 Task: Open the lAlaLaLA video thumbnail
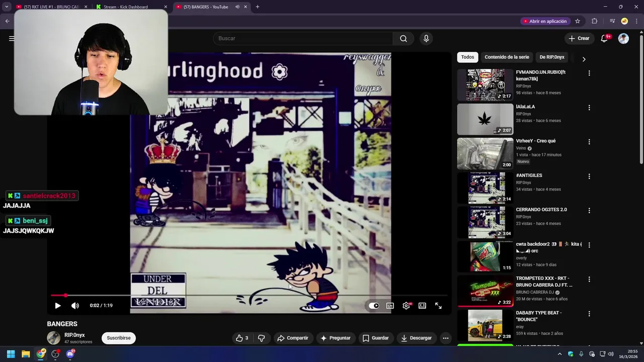pyautogui.click(x=485, y=119)
